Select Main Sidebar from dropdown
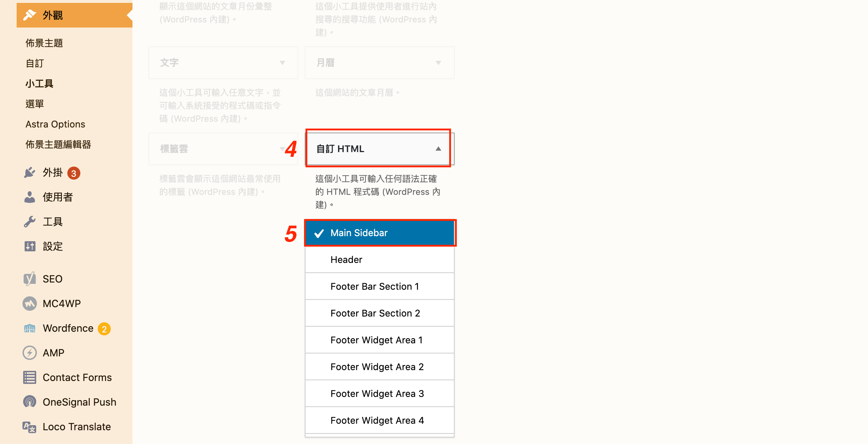Image resolution: width=868 pixels, height=444 pixels. pos(380,233)
